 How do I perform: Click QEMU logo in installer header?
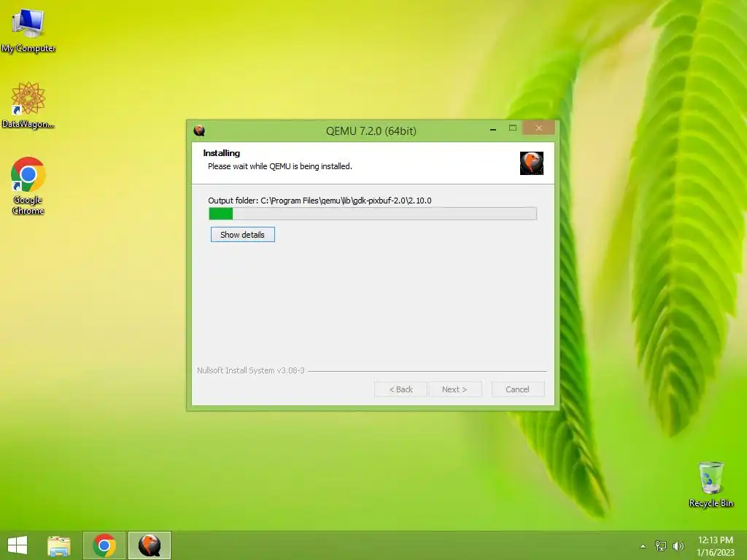[x=532, y=163]
